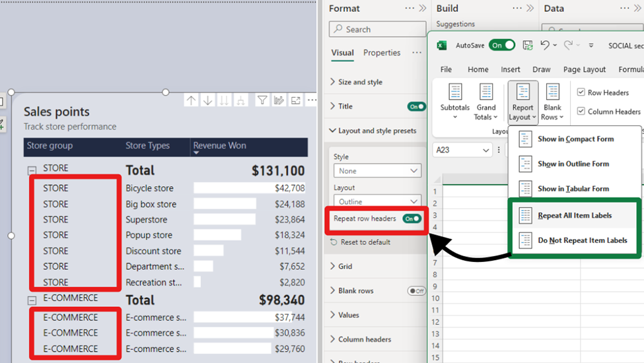Collapse Build pane double-chevron icon
This screenshot has width=644, height=363.
pyautogui.click(x=530, y=8)
